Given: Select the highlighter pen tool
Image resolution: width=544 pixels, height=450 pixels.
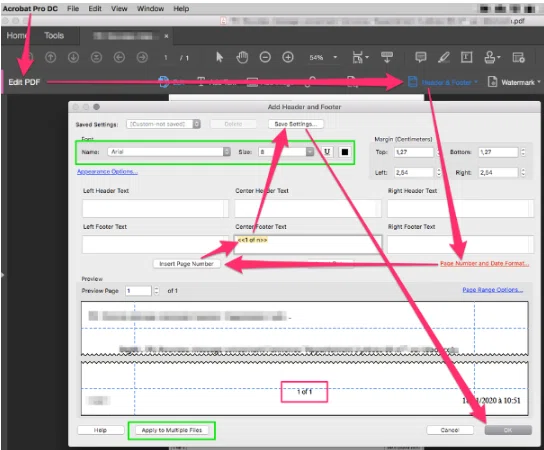Looking at the screenshot, I should pyautogui.click(x=443, y=57).
